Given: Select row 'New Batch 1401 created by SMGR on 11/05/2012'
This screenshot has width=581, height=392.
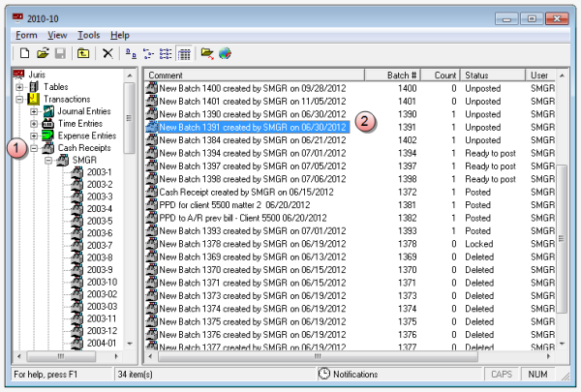Looking at the screenshot, I should pyautogui.click(x=253, y=102).
